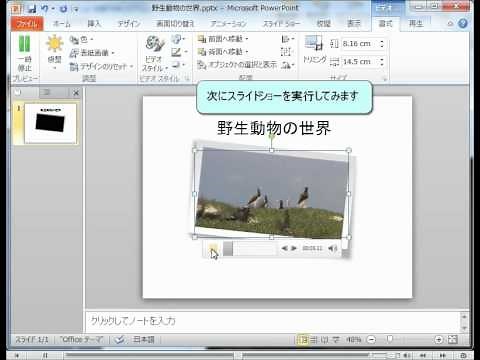Click the Undo icon in the title bar
This screenshot has width=480, height=360.
tap(45, 8)
